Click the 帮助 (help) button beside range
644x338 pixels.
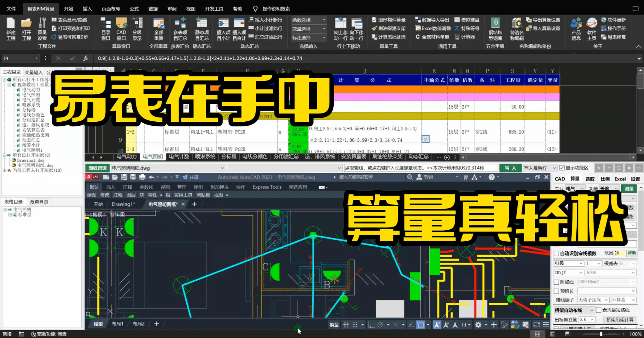pyautogui.click(x=632, y=253)
